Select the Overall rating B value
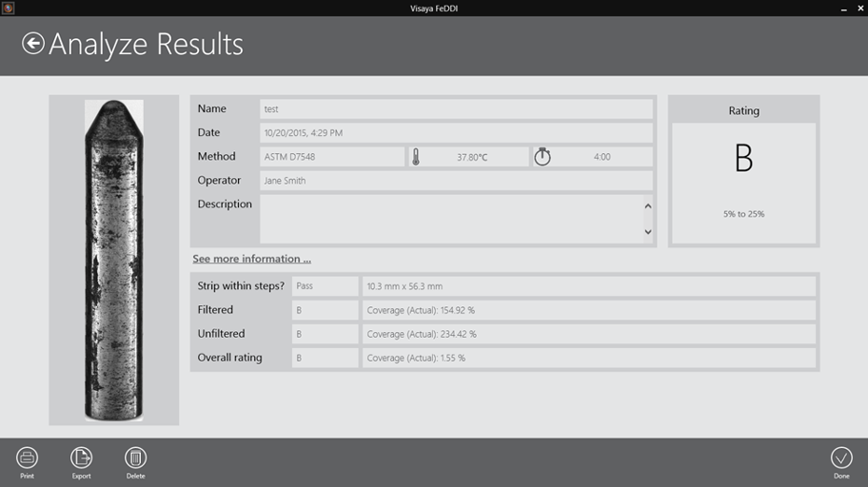The height and width of the screenshot is (487, 868). click(325, 359)
